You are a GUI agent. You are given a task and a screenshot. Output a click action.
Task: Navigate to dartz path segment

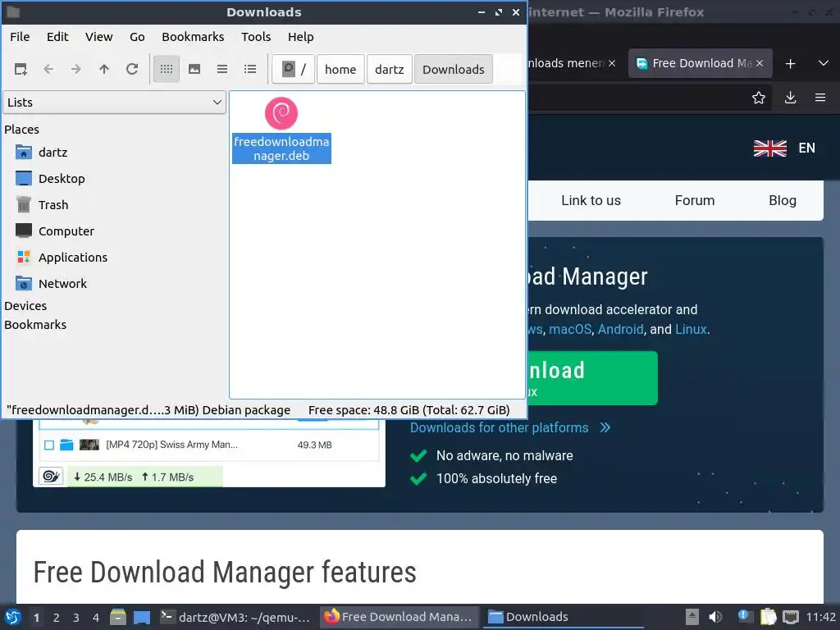point(390,69)
